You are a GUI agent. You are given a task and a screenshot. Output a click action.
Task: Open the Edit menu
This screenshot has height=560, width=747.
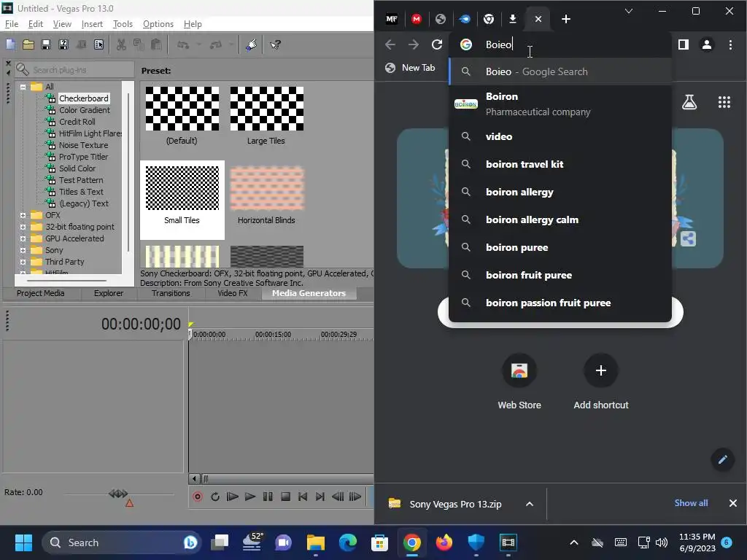point(36,24)
